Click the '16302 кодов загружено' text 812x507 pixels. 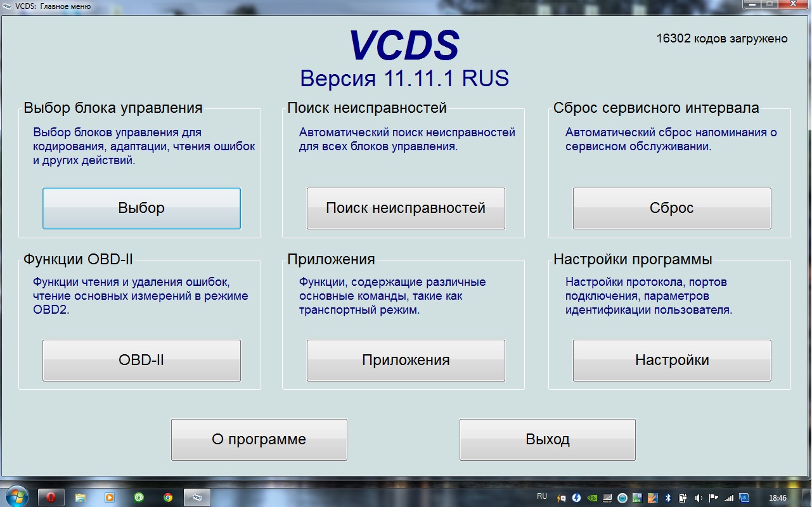[x=722, y=39]
